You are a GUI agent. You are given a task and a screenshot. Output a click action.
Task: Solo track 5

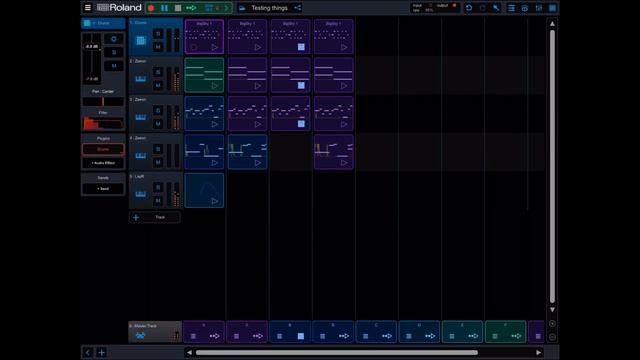click(158, 187)
